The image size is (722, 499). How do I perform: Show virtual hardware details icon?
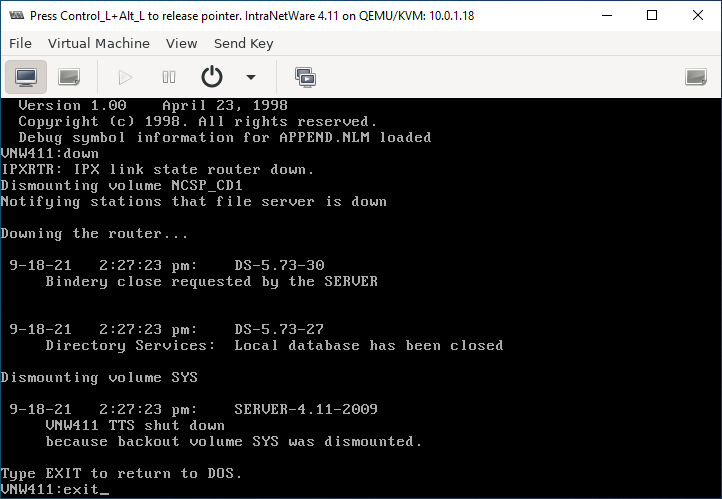[x=69, y=77]
